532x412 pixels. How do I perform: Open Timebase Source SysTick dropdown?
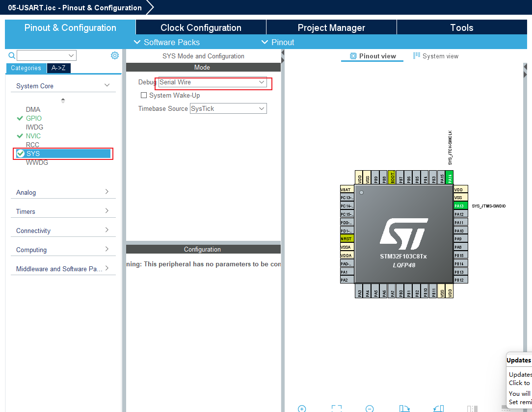click(x=228, y=108)
